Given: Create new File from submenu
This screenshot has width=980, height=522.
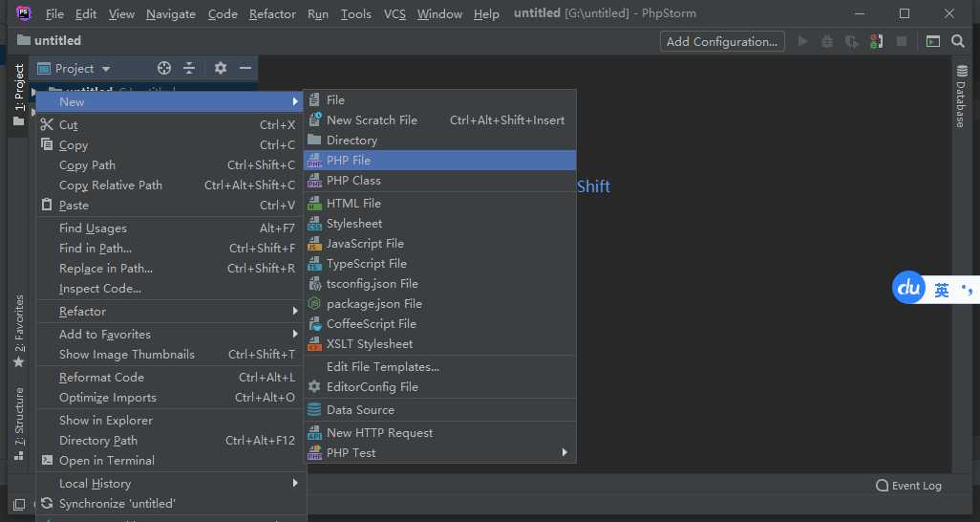Looking at the screenshot, I should click(x=440, y=100).
